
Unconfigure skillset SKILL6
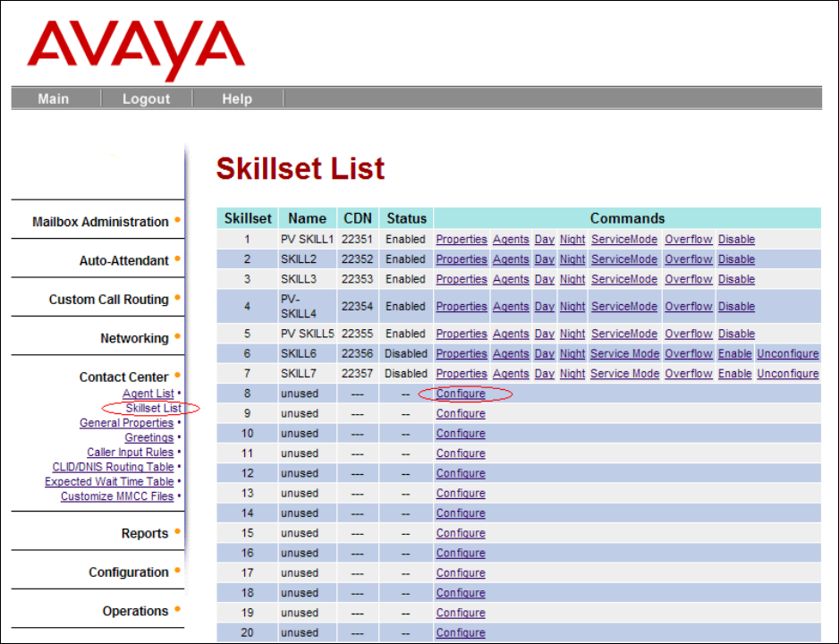[x=788, y=353]
